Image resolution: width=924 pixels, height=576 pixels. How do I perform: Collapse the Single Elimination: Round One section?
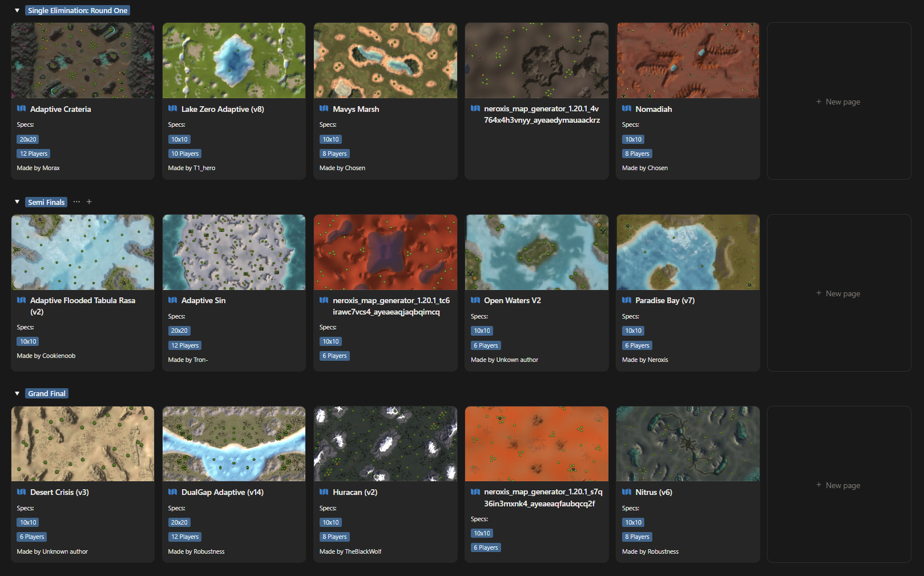[x=17, y=10]
